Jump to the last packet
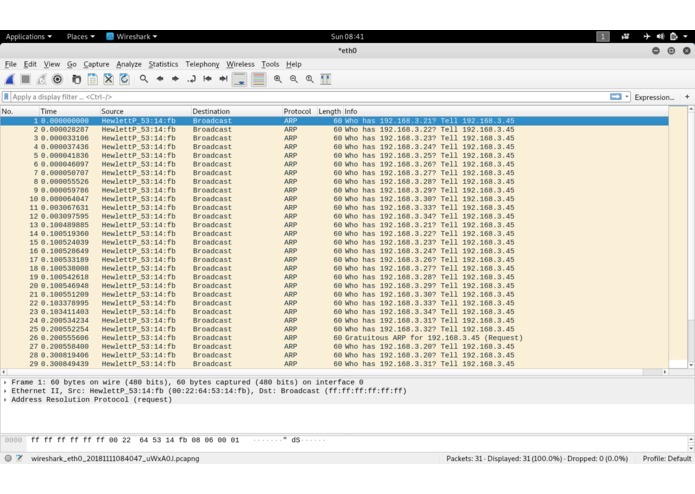Viewport: 695px width, 494px height. pyautogui.click(x=223, y=79)
